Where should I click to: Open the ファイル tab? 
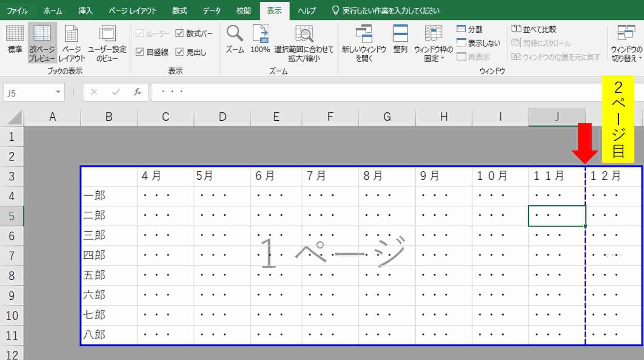pos(17,11)
